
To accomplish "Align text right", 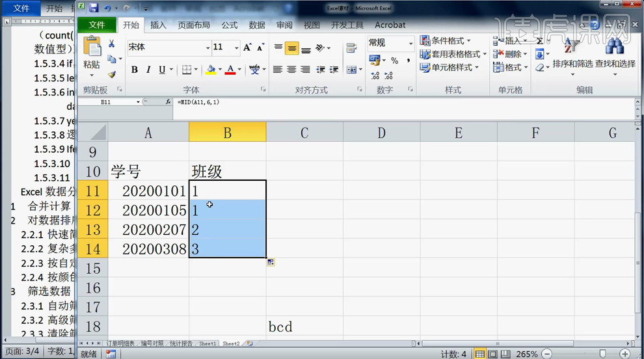I will click(305, 70).
